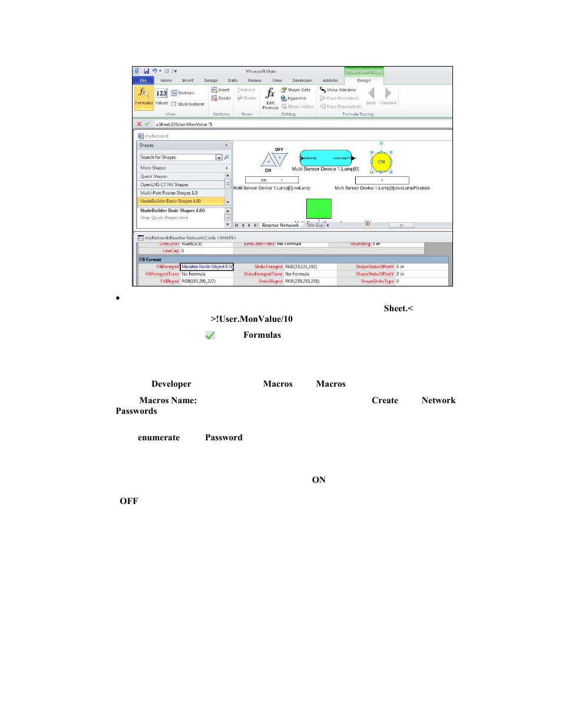Image resolution: width=562 pixels, height=728 pixels.
Task: Click the Forward tracing arrow
Action: [388, 95]
